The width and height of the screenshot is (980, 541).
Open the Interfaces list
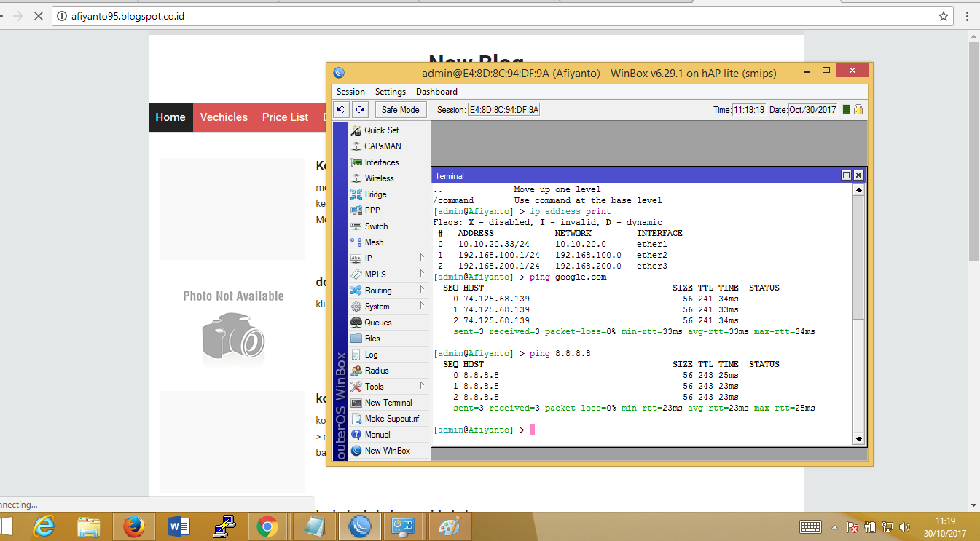tap(389, 162)
